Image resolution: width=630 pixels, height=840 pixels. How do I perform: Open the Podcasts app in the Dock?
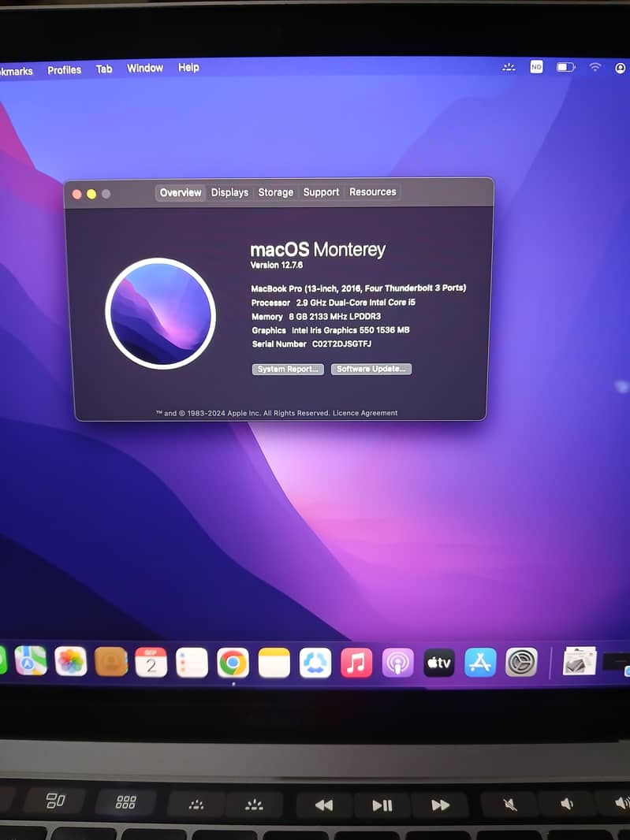click(397, 663)
